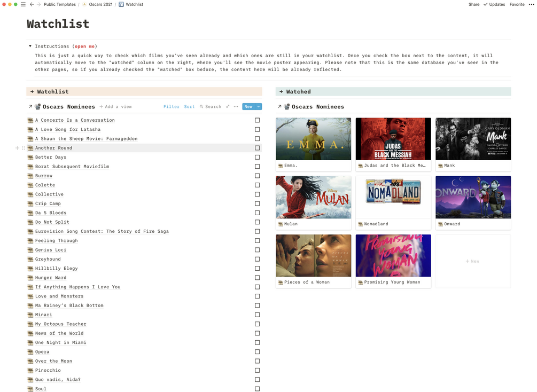This screenshot has height=392, width=537.
Task: Open the sidebar hamburger menu
Action: (23, 4)
